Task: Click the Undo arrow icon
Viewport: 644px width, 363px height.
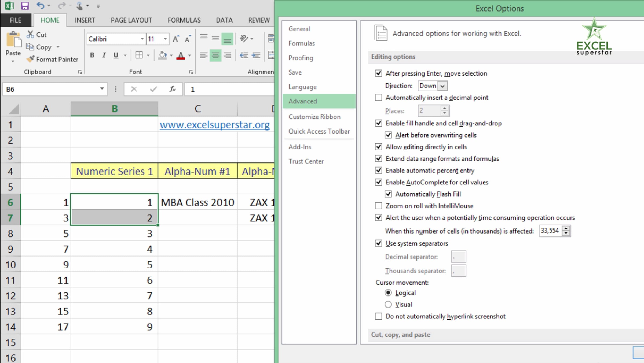Action: 40,6
